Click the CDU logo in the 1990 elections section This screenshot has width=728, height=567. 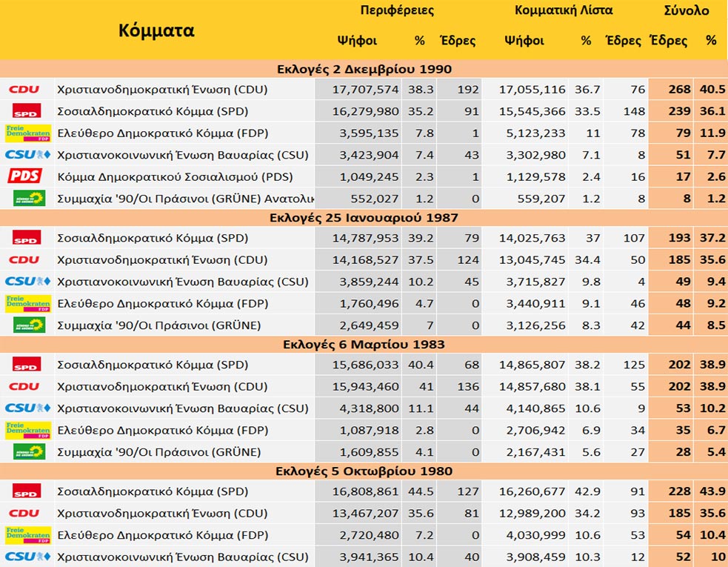[x=24, y=89]
